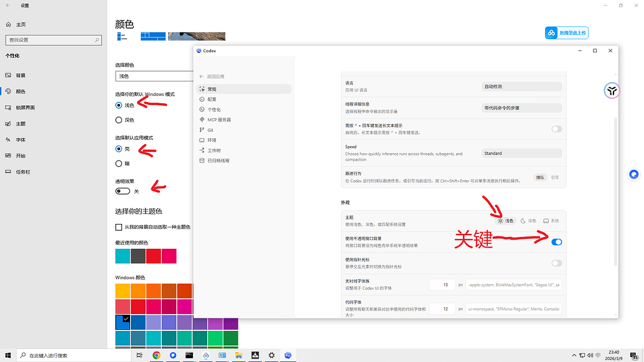This screenshot has height=362, width=644.
Task: Open the Speed dropdown showing Standard
Action: (521, 153)
